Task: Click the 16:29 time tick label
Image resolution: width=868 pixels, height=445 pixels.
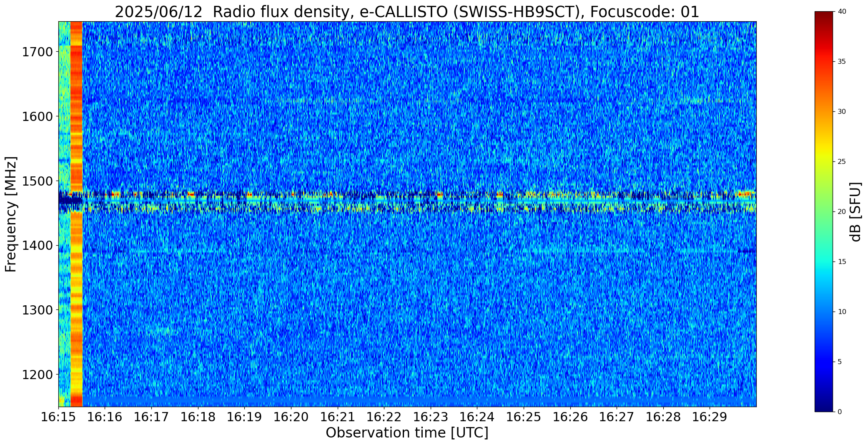Action: pyautogui.click(x=710, y=417)
